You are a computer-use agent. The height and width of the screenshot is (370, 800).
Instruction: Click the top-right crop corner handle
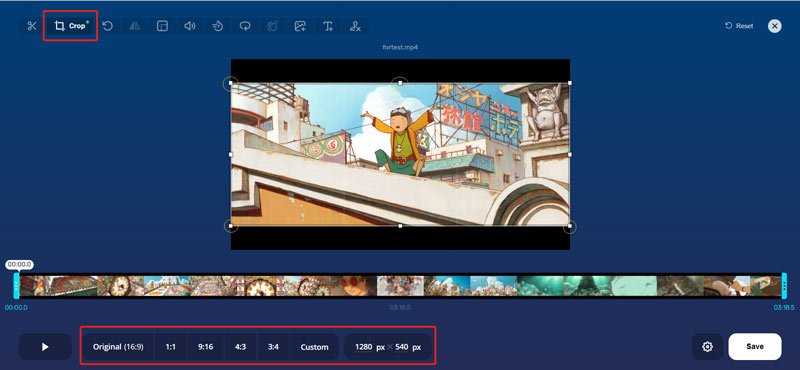point(569,83)
